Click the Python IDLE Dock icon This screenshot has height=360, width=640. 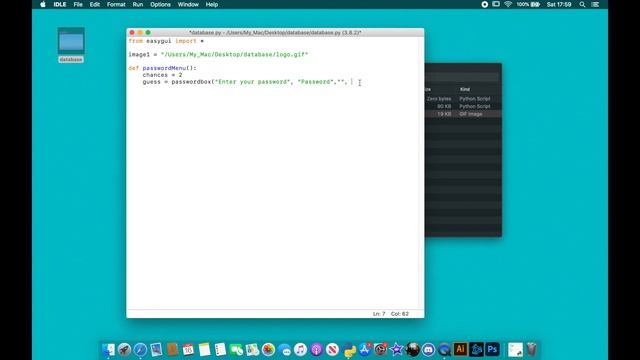pyautogui.click(x=349, y=350)
